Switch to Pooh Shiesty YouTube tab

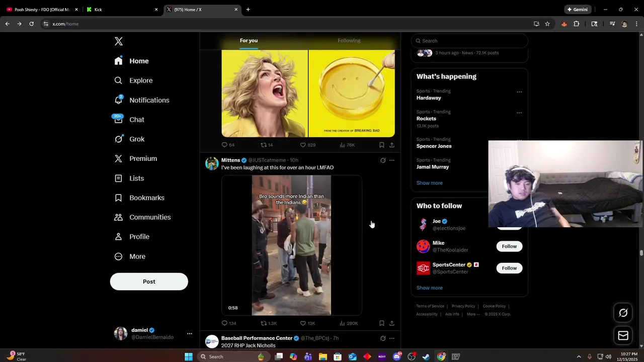click(x=42, y=9)
